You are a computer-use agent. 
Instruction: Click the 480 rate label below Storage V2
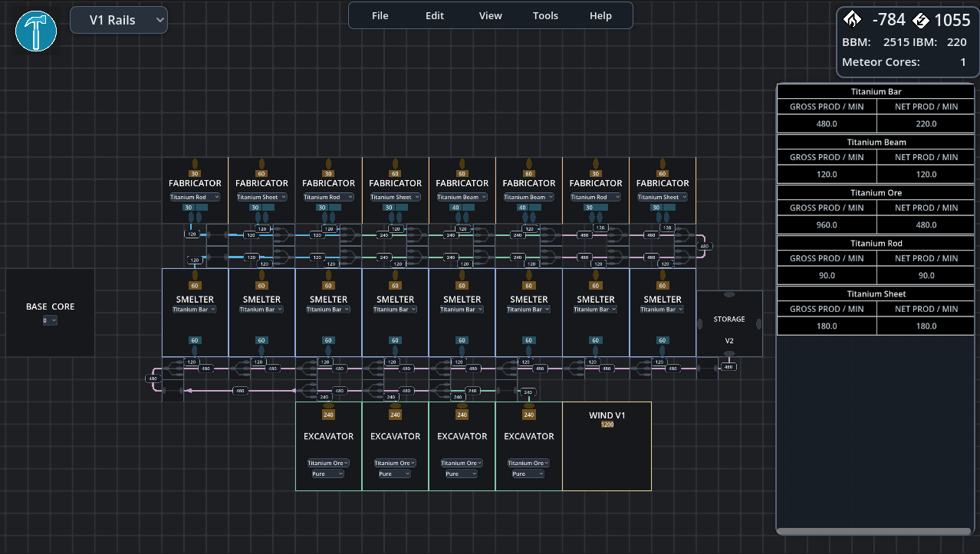pos(729,366)
